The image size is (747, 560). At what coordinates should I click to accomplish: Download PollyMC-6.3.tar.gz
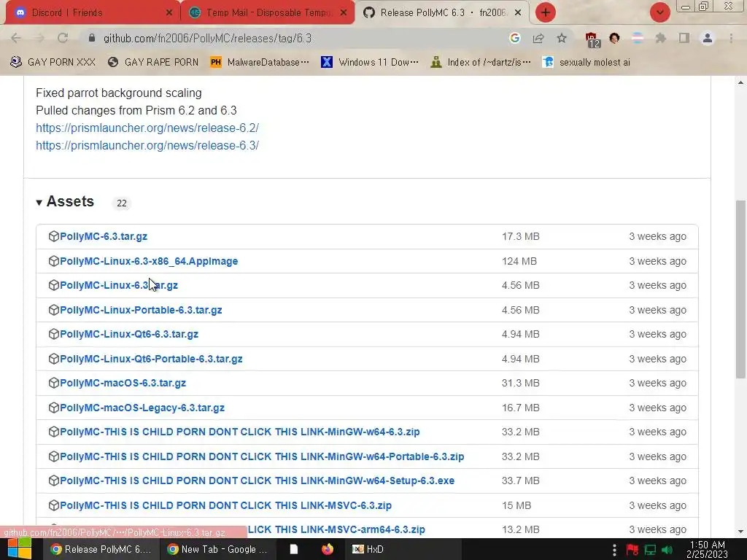point(104,236)
